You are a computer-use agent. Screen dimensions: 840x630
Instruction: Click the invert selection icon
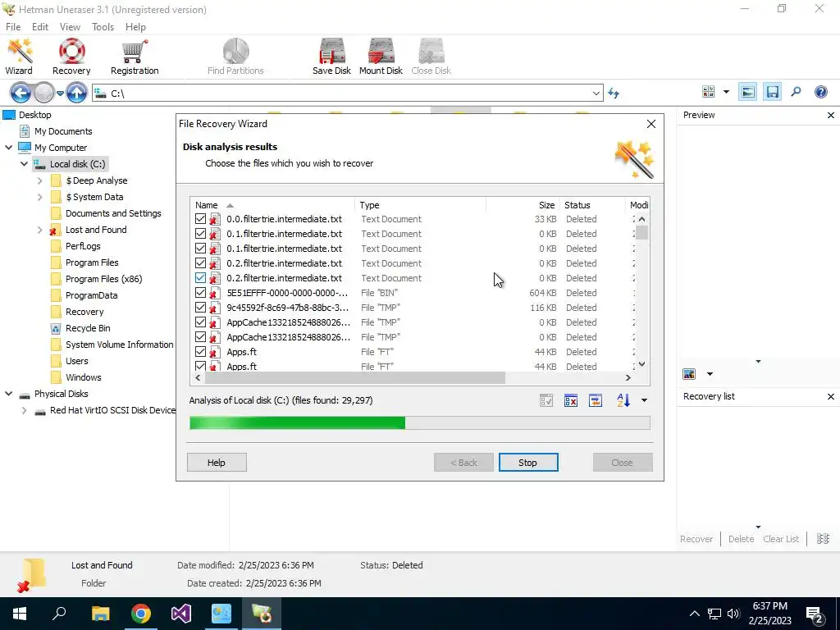click(596, 400)
